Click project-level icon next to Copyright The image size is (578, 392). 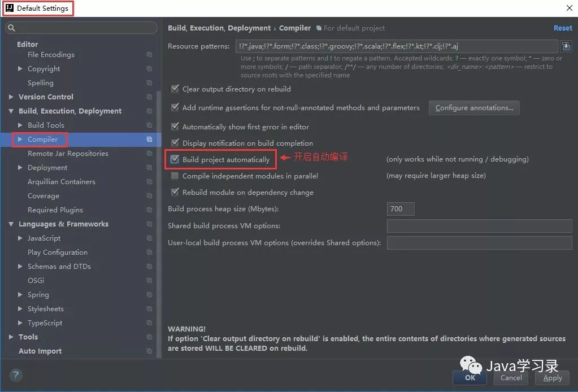[x=149, y=69]
